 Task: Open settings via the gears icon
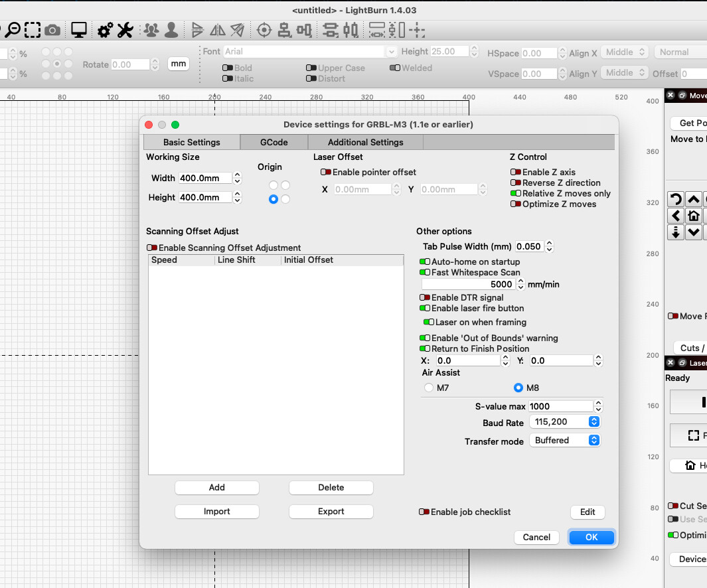coord(106,31)
